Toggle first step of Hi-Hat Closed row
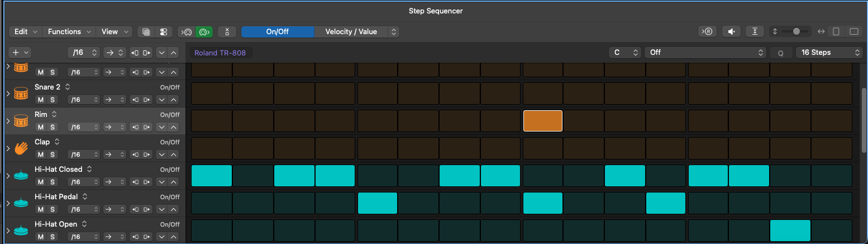The width and height of the screenshot is (868, 244). [x=212, y=176]
